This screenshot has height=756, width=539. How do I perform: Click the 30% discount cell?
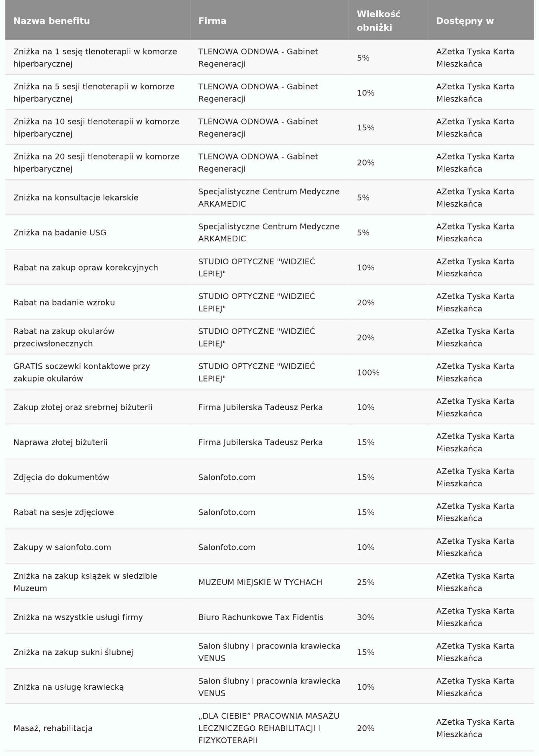366,617
